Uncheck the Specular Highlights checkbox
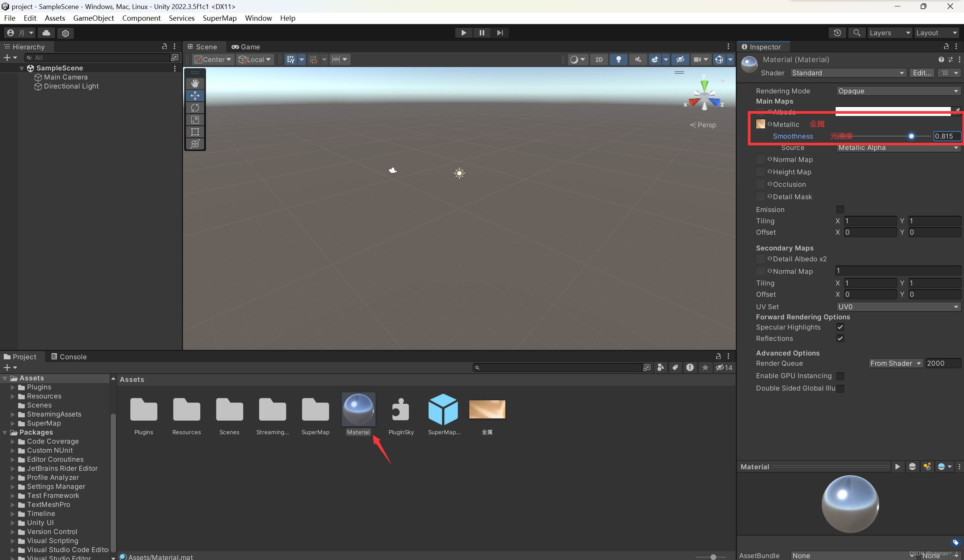964x560 pixels. (840, 327)
